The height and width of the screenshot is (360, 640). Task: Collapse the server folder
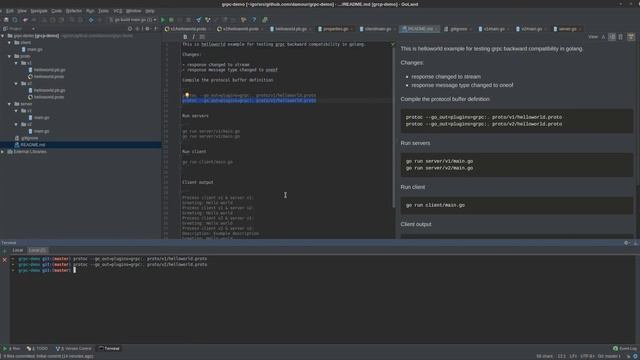click(10, 104)
